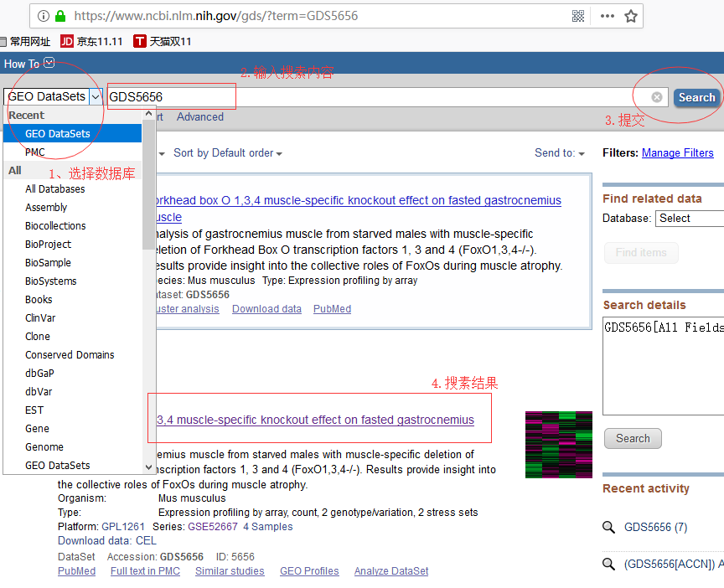Choose Clone database option
This screenshot has height=588, width=724.
pyautogui.click(x=73, y=337)
